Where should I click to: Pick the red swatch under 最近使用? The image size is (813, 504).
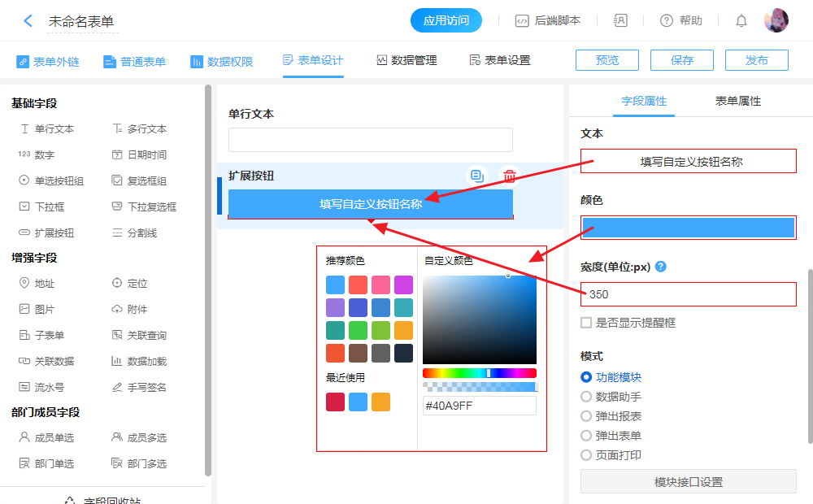[335, 402]
